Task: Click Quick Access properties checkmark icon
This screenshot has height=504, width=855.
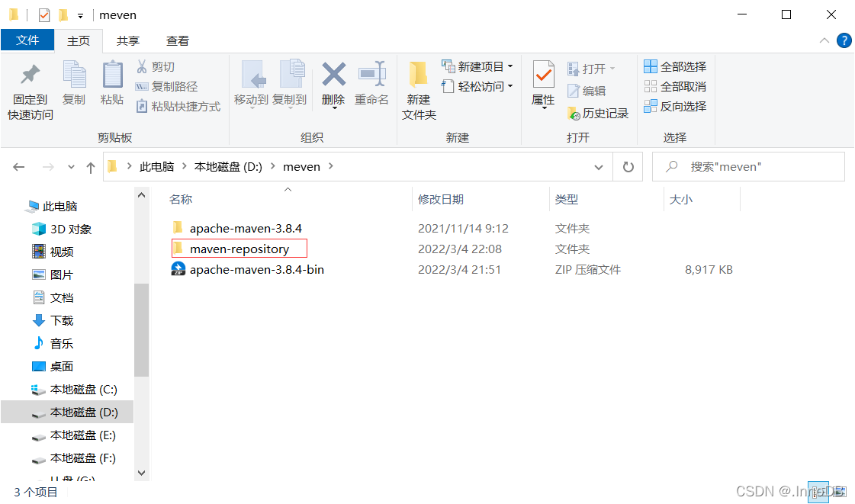Action: point(44,15)
